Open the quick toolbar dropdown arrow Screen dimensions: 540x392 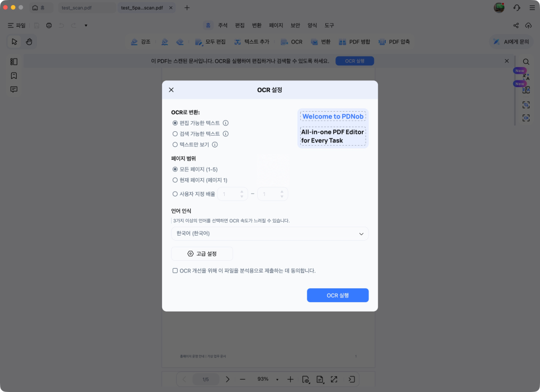[x=86, y=26]
